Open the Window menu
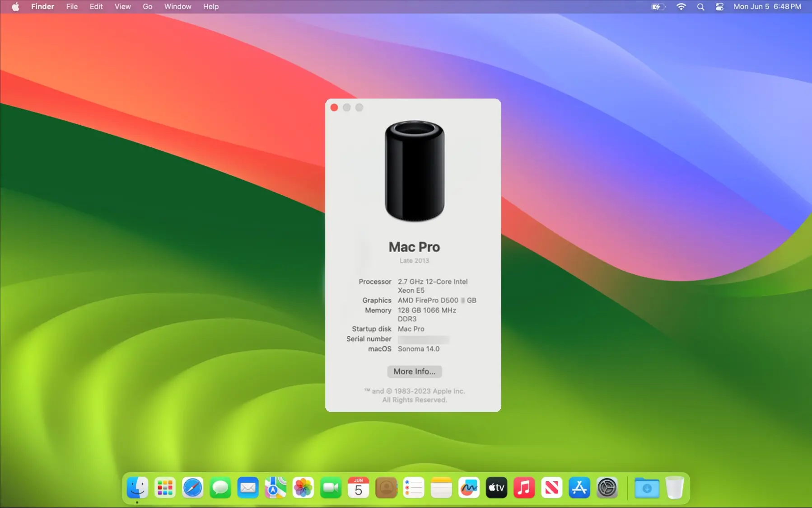This screenshot has width=812, height=508. [177, 7]
